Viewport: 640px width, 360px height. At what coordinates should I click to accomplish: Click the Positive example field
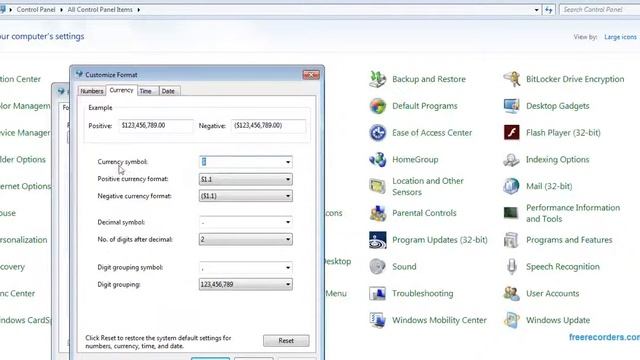156,126
